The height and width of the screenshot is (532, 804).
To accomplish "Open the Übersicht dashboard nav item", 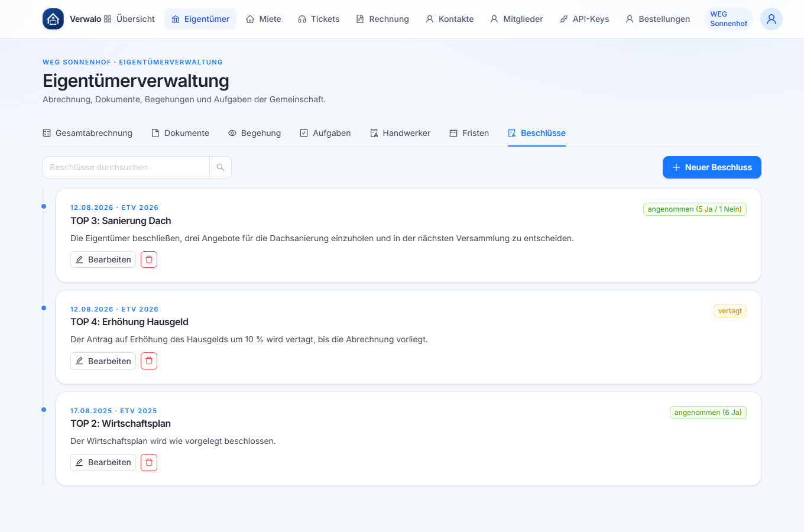I will point(129,19).
